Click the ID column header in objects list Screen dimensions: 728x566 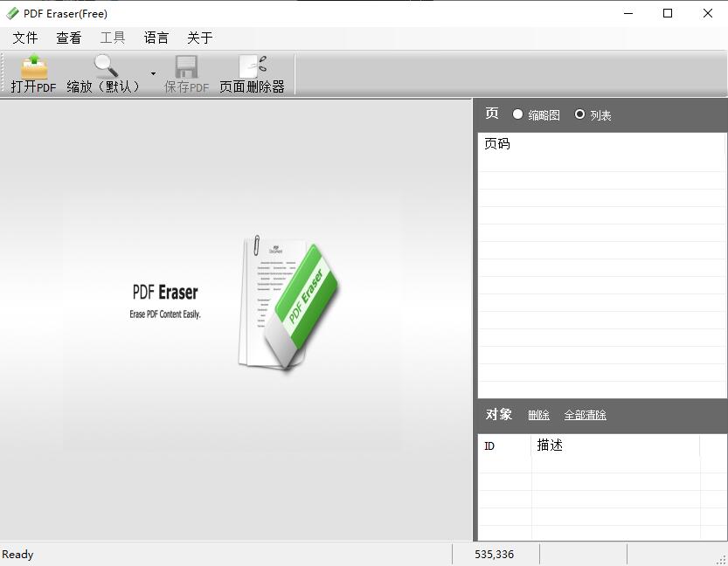pos(489,445)
